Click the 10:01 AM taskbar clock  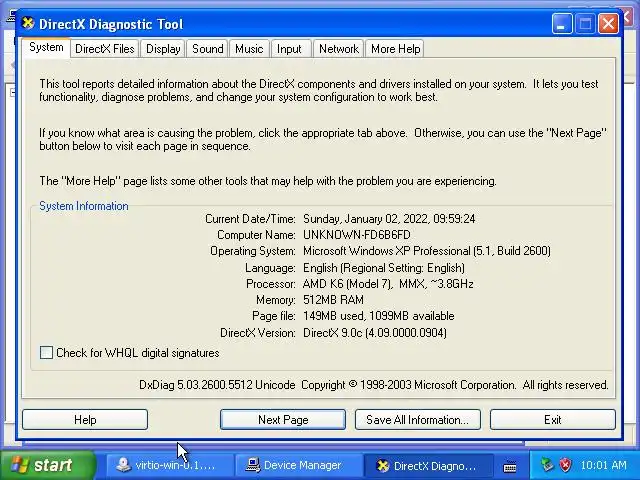[x=603, y=465]
